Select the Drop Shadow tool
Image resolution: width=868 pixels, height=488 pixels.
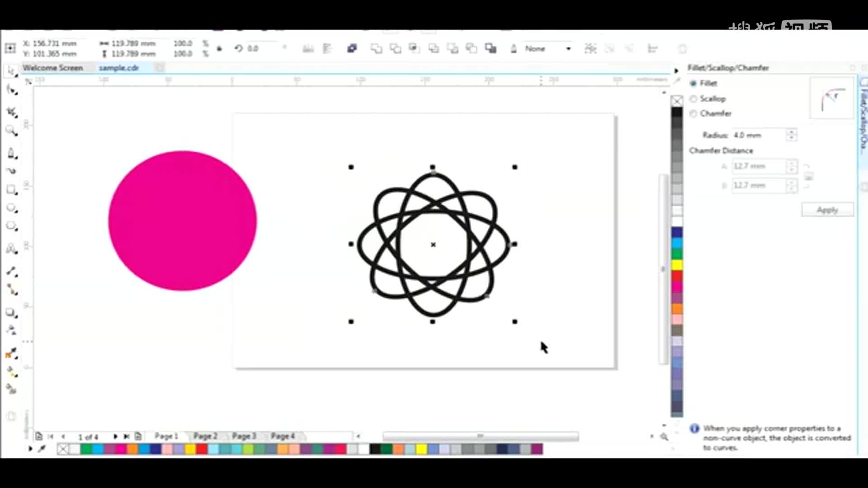(12, 313)
